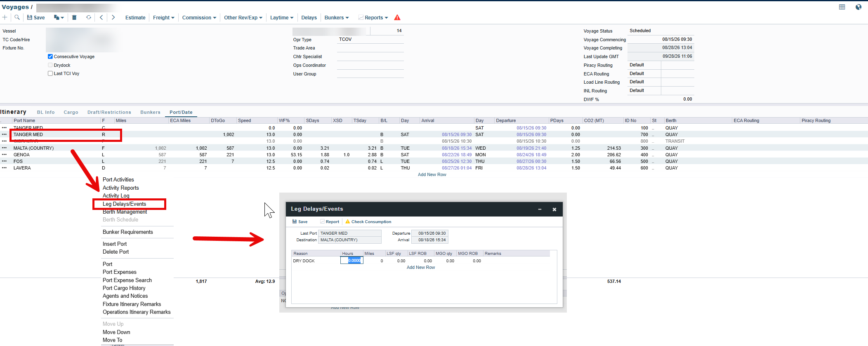Image resolution: width=868 pixels, height=346 pixels.
Task: Save the voyage from the main toolbar
Action: click(x=36, y=17)
